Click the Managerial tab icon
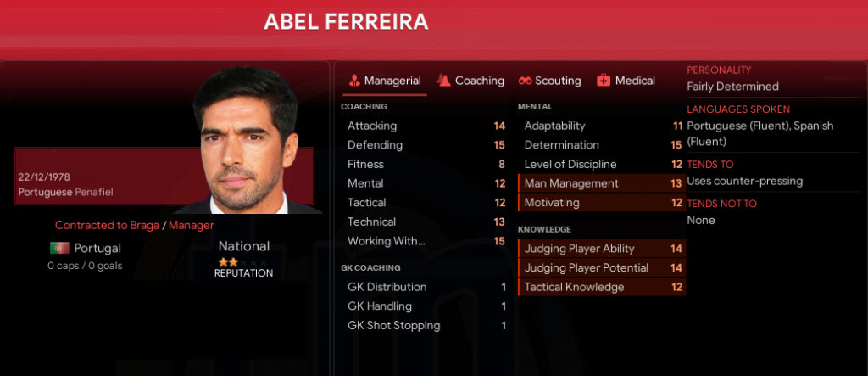The height and width of the screenshot is (376, 868). pos(354,81)
